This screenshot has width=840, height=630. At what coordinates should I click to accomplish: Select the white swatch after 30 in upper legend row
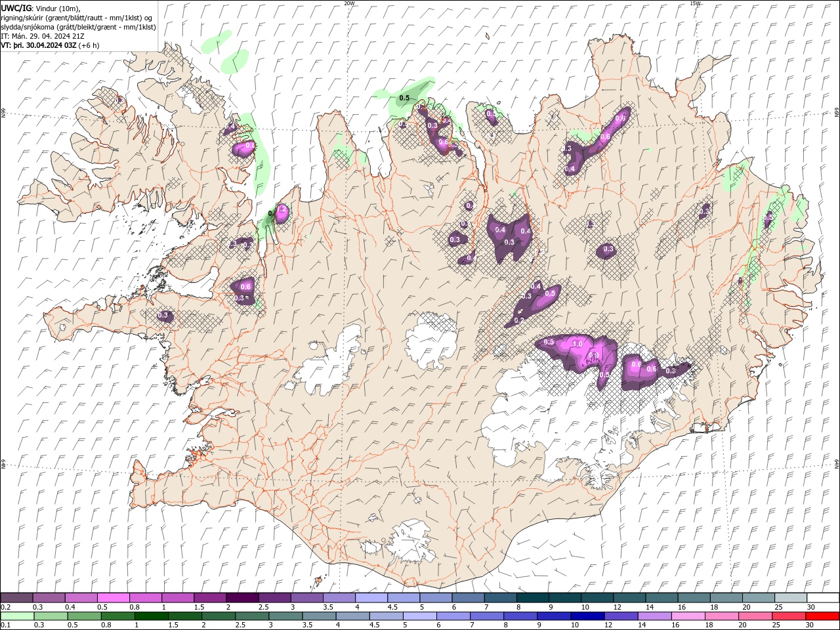[x=823, y=598]
